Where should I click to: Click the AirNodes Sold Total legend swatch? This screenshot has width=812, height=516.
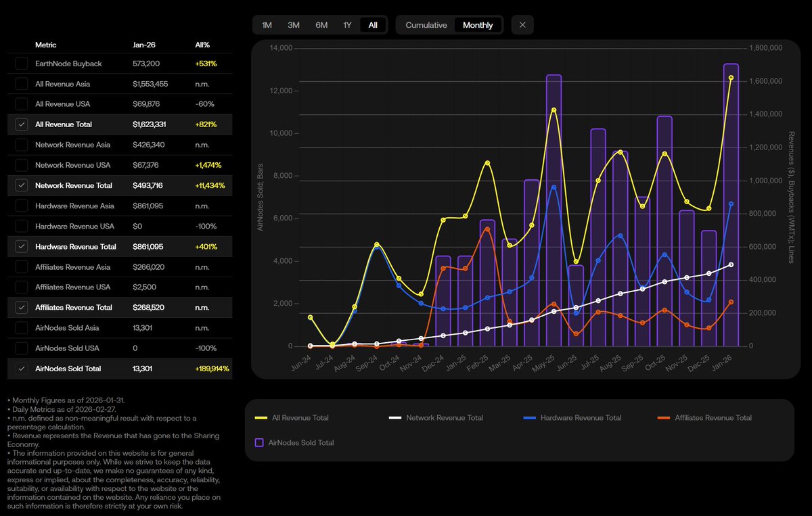(258, 442)
